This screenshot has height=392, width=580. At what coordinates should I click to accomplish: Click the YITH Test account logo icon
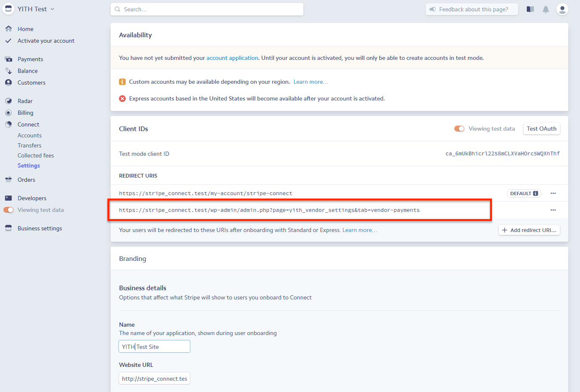click(8, 9)
